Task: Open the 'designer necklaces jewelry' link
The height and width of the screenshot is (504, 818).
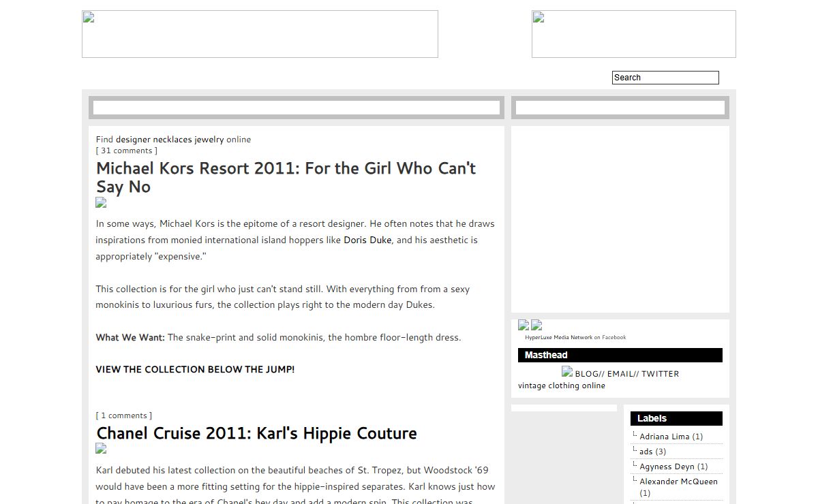Action: coord(170,140)
